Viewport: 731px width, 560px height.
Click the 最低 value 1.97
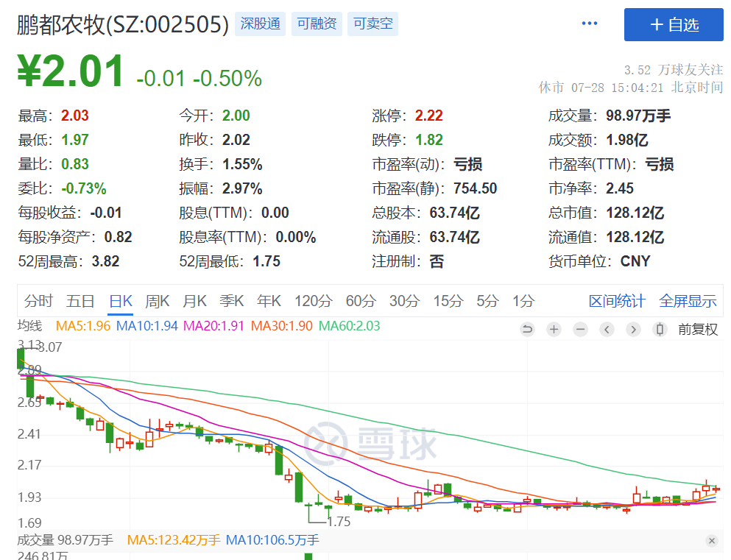74,140
